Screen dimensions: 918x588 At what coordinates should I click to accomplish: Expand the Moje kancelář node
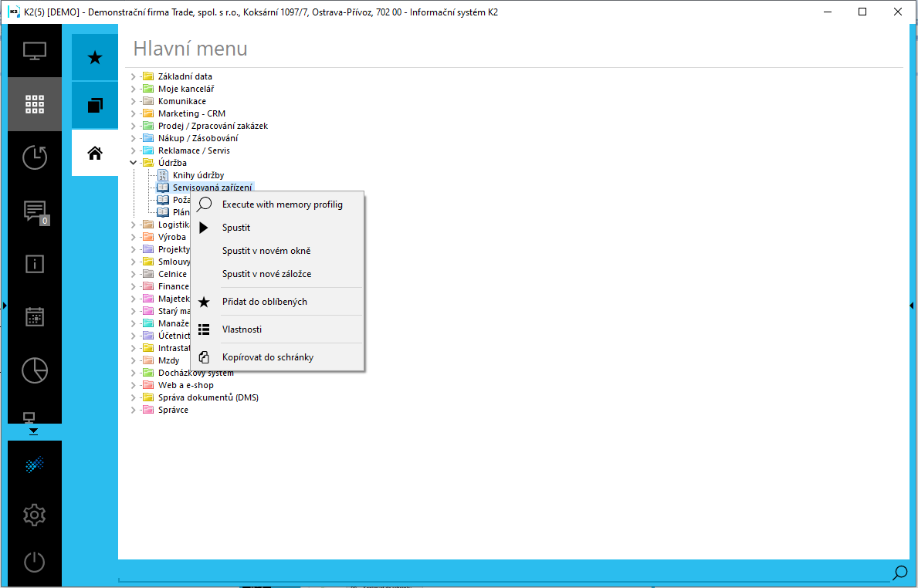pyautogui.click(x=134, y=89)
